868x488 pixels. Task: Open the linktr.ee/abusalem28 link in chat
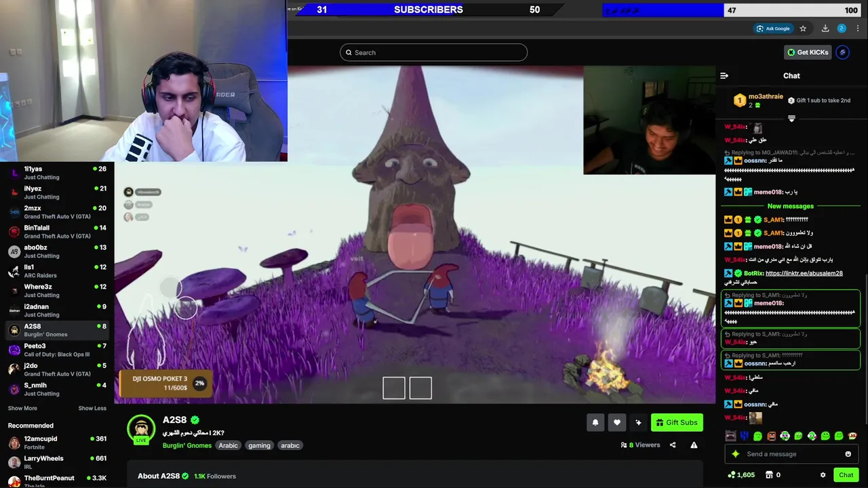[x=804, y=273]
